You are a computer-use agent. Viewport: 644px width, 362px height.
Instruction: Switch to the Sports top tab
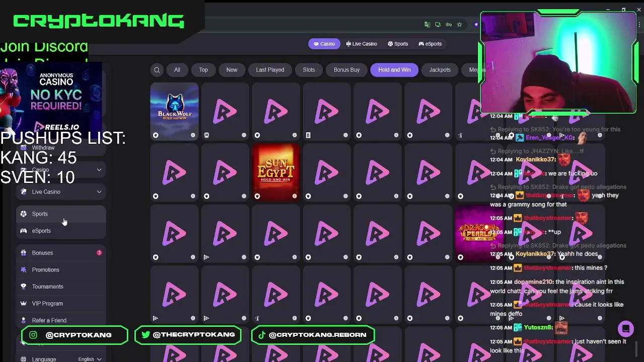point(397,44)
